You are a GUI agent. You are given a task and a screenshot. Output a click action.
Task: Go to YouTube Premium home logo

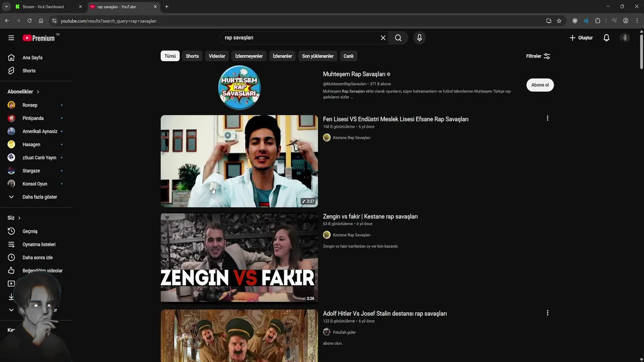(x=40, y=38)
